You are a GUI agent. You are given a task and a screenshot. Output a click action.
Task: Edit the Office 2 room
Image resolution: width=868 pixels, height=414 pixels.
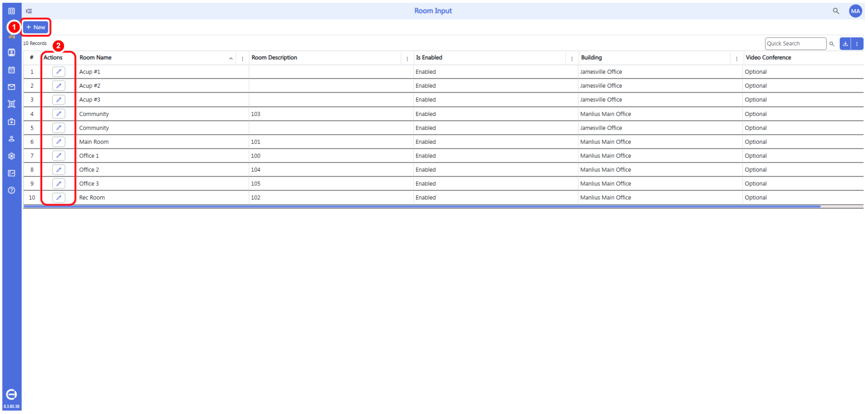[x=59, y=169]
